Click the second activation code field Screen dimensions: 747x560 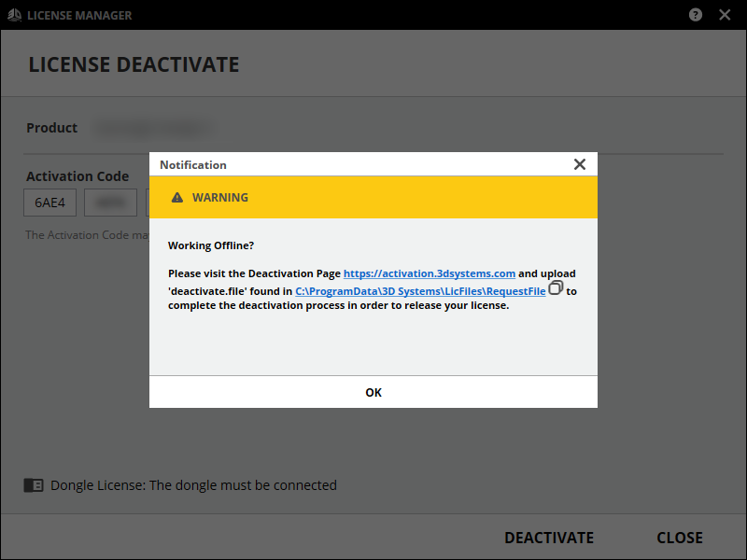pos(110,203)
